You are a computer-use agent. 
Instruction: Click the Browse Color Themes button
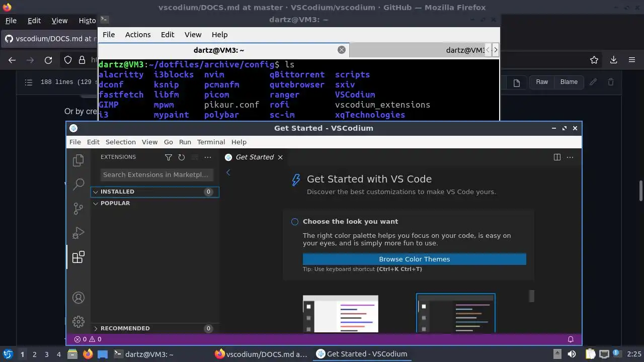pos(414,259)
